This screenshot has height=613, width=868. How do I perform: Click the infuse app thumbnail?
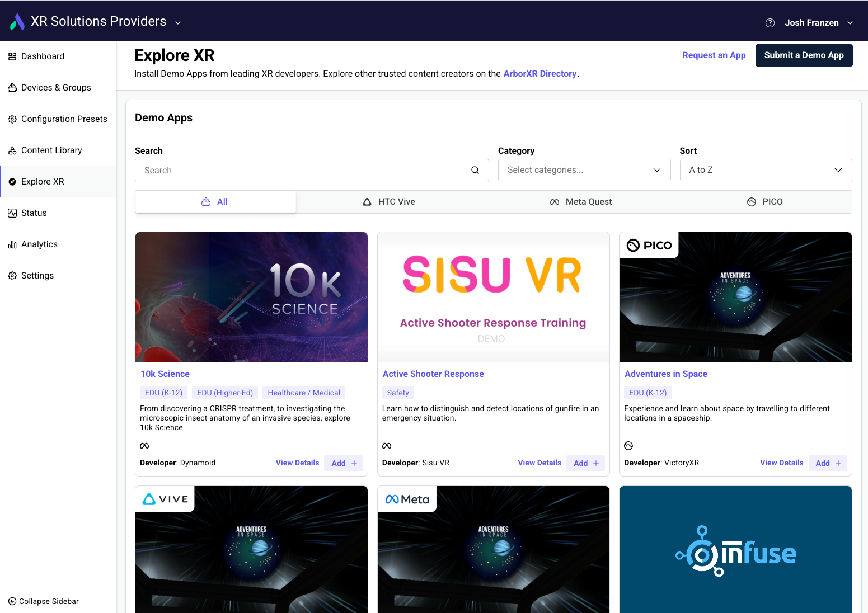click(735, 549)
